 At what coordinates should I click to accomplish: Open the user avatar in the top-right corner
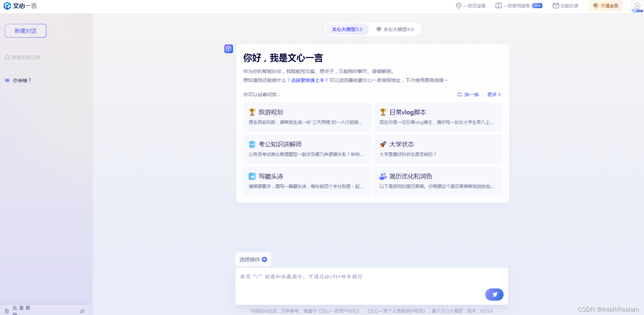(x=637, y=6)
